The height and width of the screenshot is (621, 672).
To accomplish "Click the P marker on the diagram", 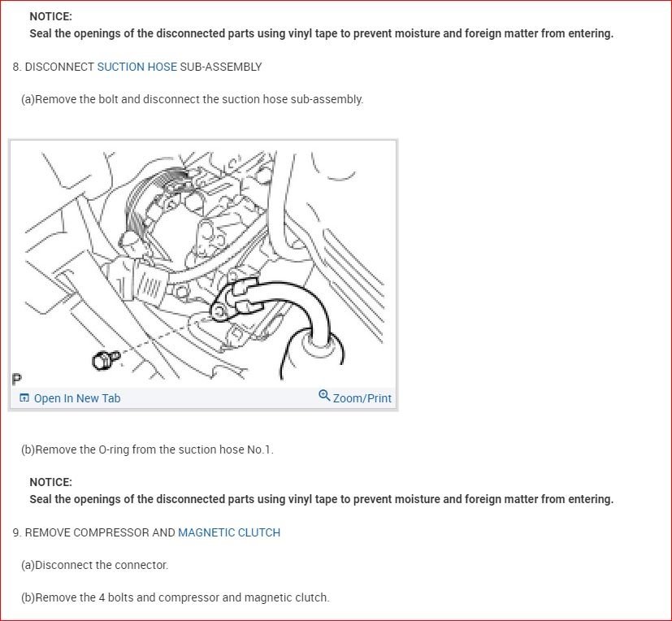I will coord(17,380).
